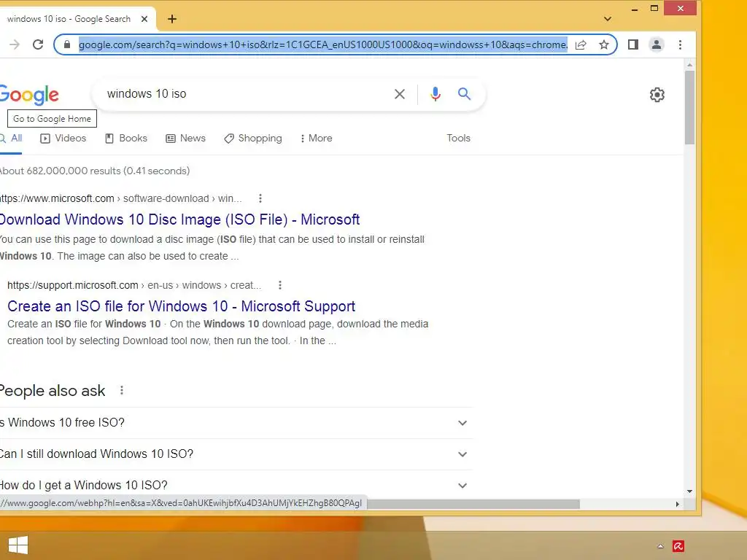Click the scroll up arrow
Viewport: 747px width, 560px height.
click(690, 64)
